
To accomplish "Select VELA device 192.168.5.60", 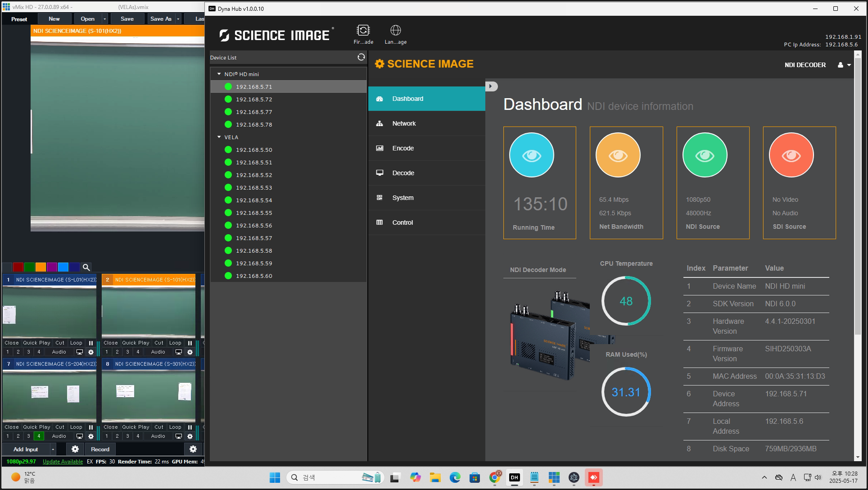I will click(x=289, y=276).
